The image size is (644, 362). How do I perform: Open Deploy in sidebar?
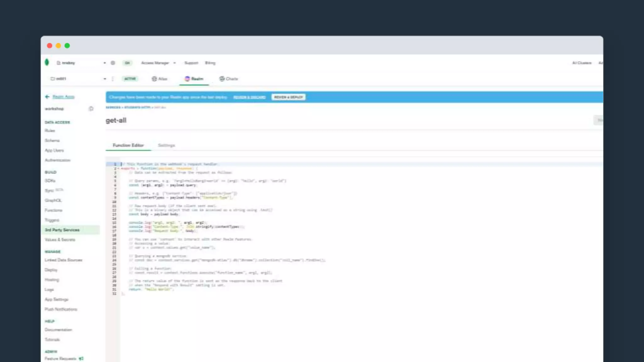point(51,270)
